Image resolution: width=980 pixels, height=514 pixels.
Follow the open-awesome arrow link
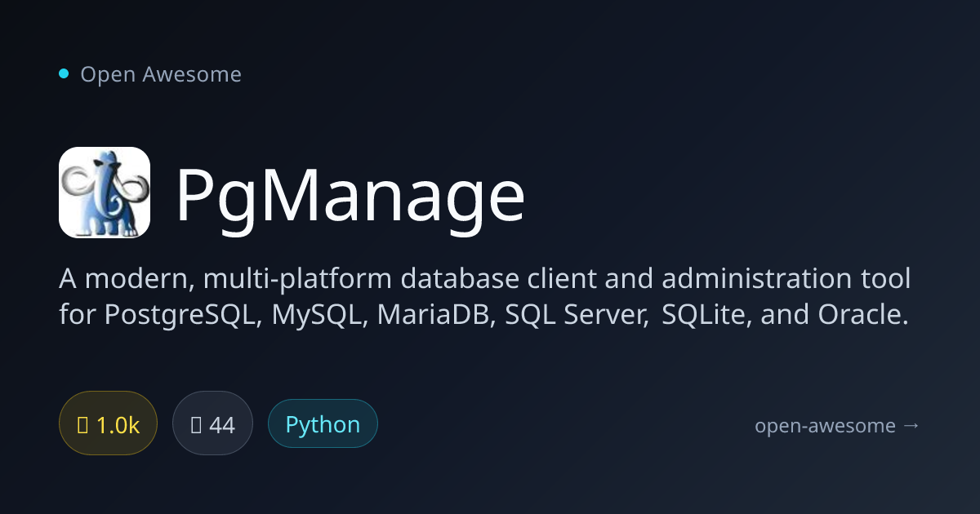click(837, 426)
